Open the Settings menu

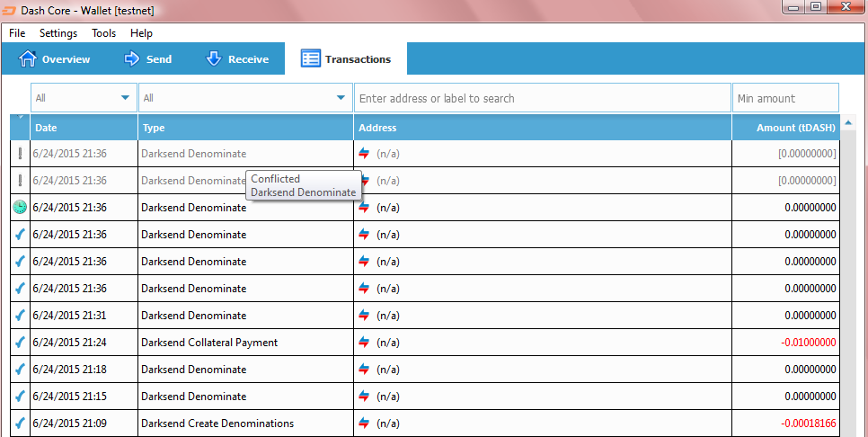(x=58, y=33)
